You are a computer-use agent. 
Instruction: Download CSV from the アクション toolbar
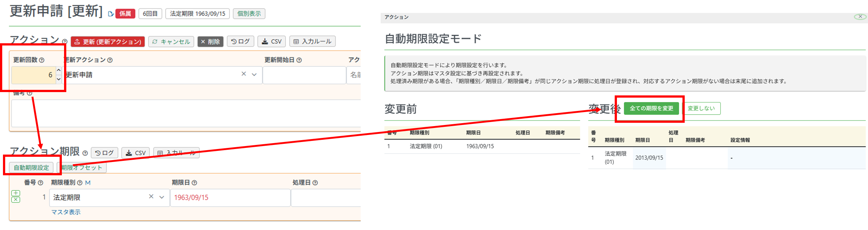coord(272,41)
